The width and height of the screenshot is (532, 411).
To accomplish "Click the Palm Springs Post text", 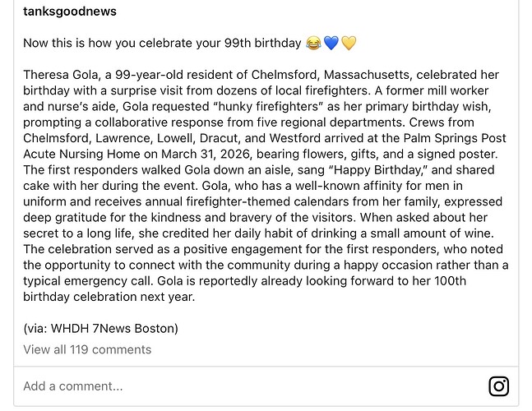I will 455,138.
